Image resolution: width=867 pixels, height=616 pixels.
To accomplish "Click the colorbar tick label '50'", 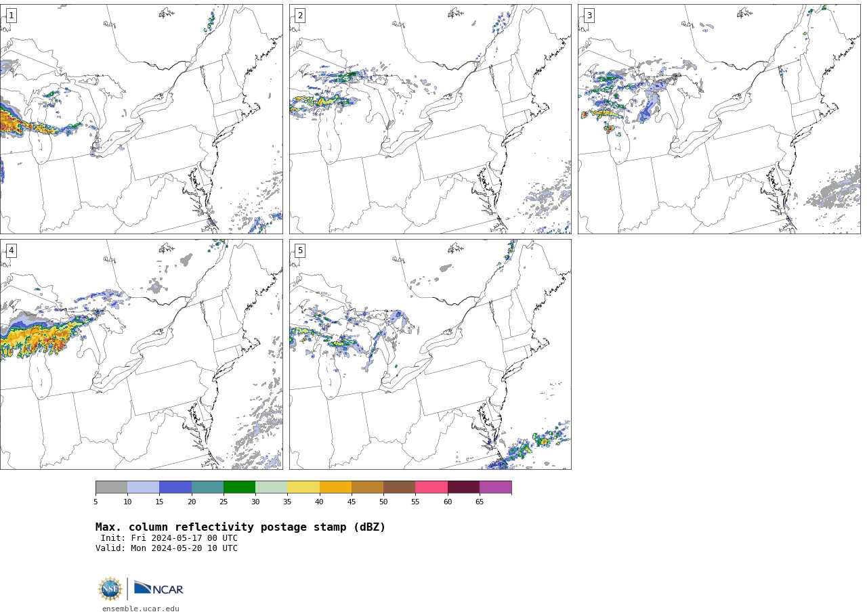I will tap(383, 502).
